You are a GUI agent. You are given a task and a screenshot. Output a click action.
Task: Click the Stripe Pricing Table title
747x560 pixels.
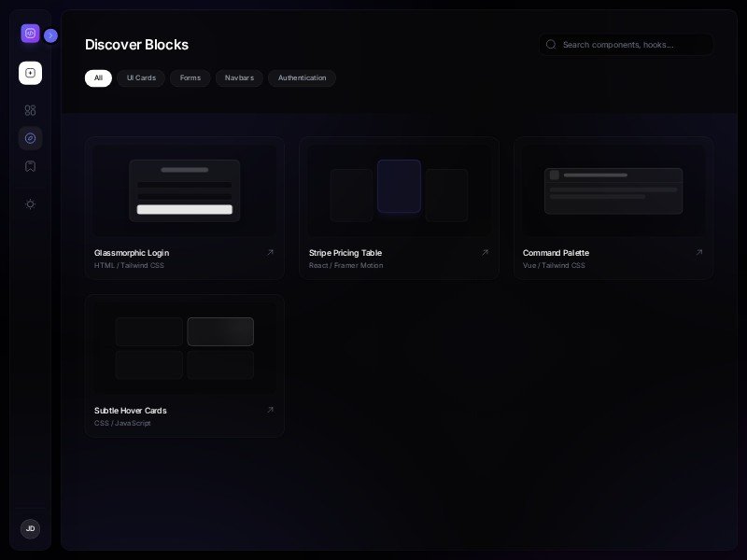tap(345, 253)
